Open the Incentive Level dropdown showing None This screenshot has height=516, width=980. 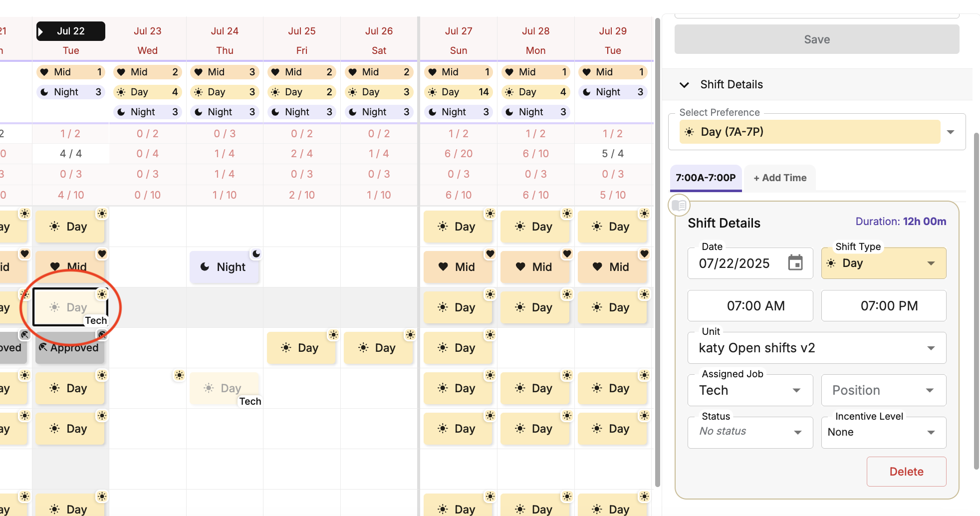click(883, 432)
